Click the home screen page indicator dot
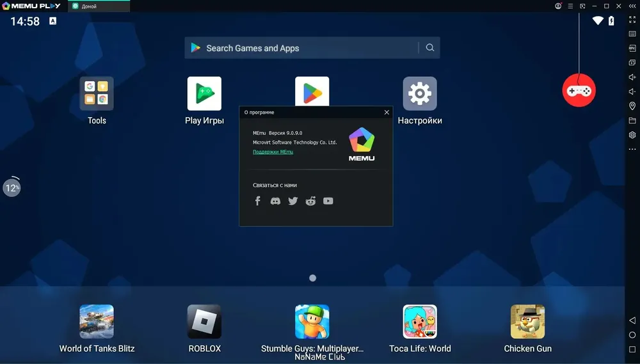Screen dimensions: 640x364 313,278
